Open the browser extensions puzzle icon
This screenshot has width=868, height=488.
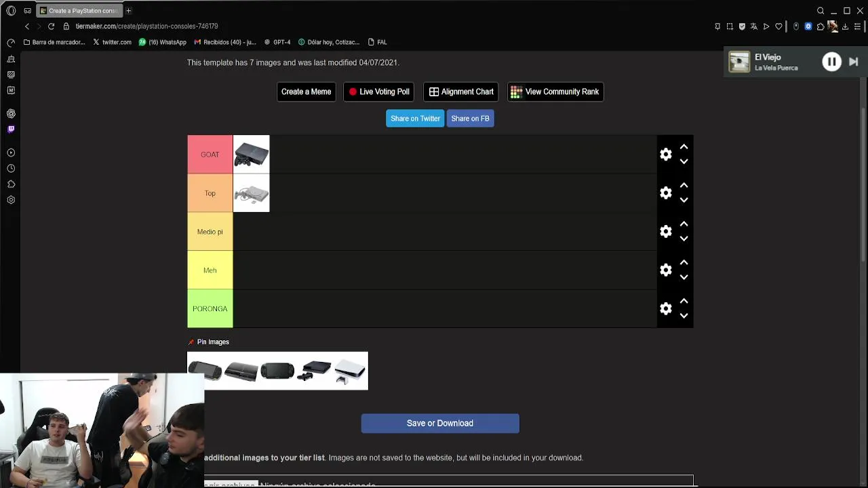coord(821,26)
